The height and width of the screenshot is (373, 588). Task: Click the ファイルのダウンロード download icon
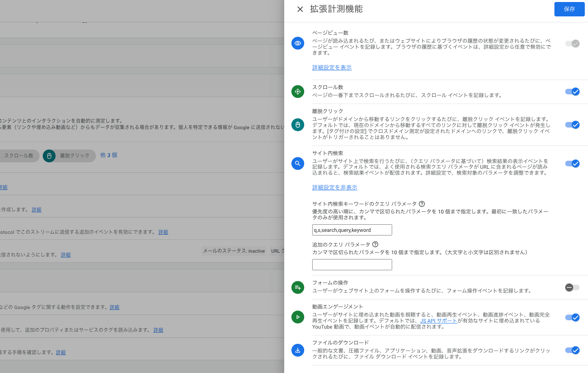(298, 350)
